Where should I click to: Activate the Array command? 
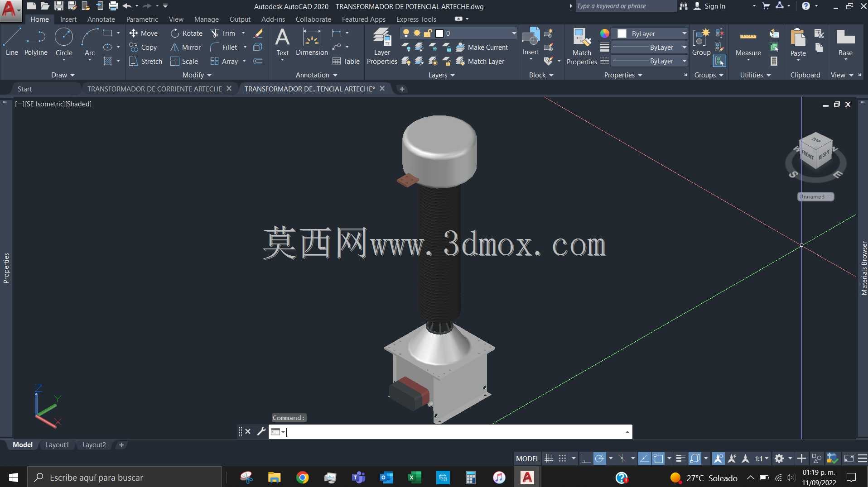click(x=224, y=61)
